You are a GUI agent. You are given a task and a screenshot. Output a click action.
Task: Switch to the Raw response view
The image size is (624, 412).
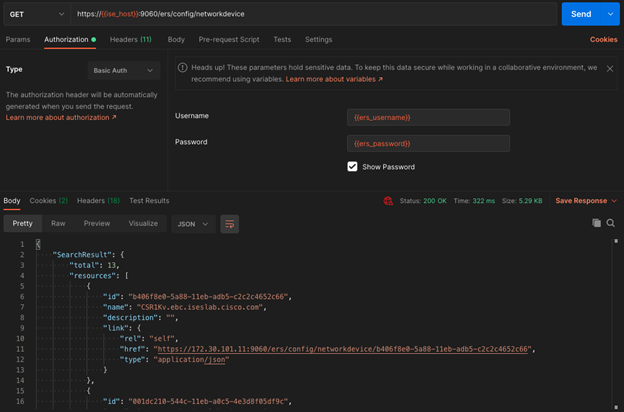coord(58,224)
